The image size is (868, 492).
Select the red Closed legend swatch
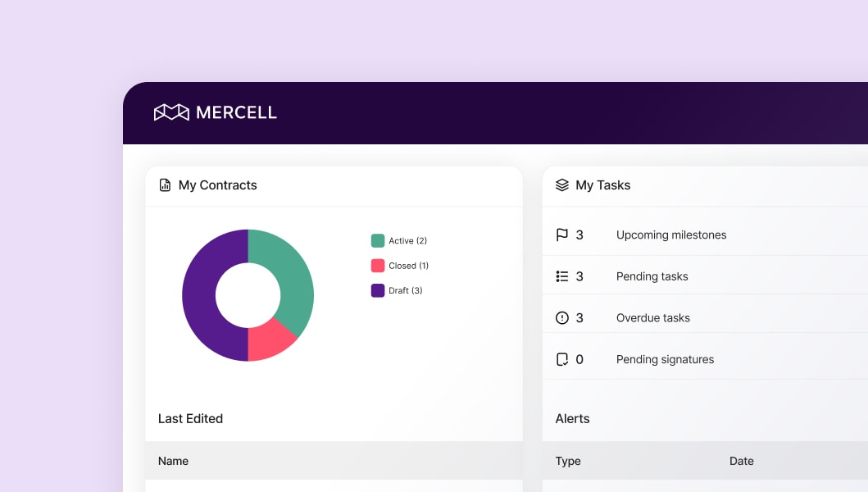click(378, 266)
